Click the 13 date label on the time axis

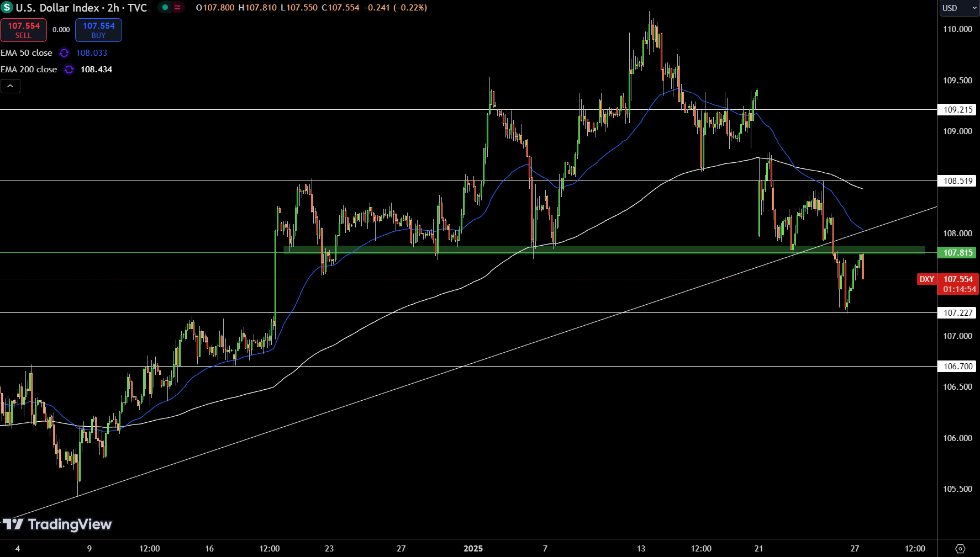click(x=641, y=549)
